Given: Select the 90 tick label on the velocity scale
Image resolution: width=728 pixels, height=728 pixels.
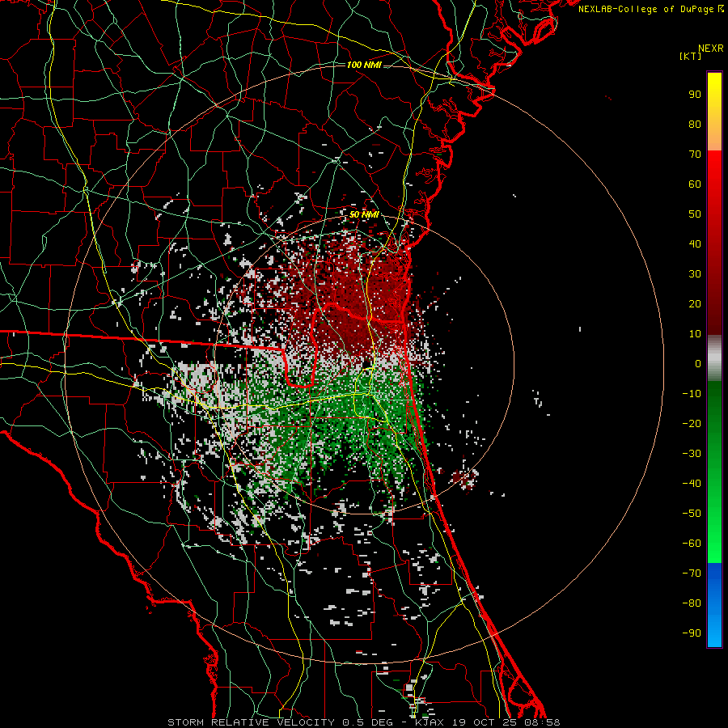Looking at the screenshot, I should 695,95.
